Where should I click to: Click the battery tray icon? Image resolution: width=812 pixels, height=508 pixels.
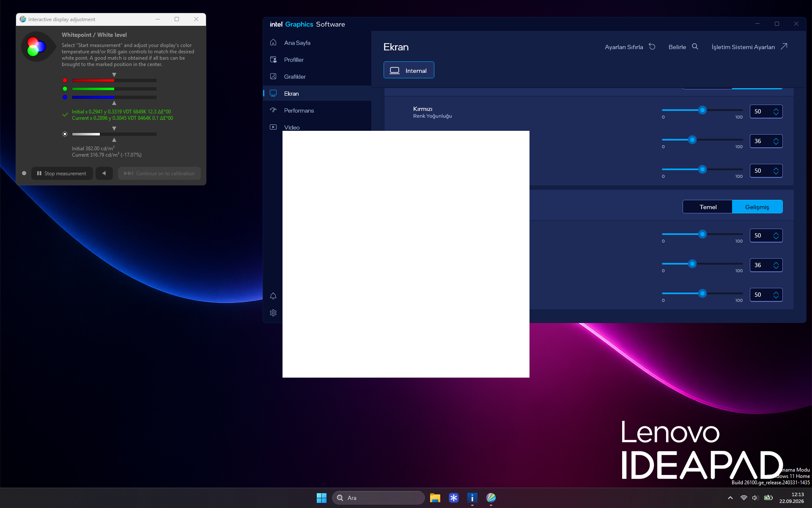[768, 498]
